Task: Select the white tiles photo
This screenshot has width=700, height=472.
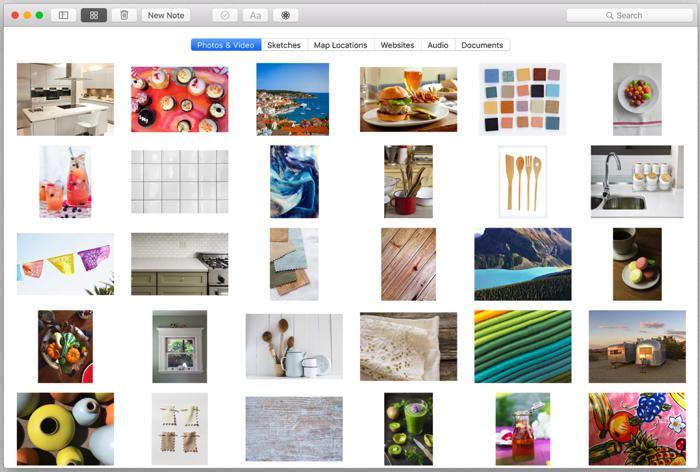Action: click(179, 181)
